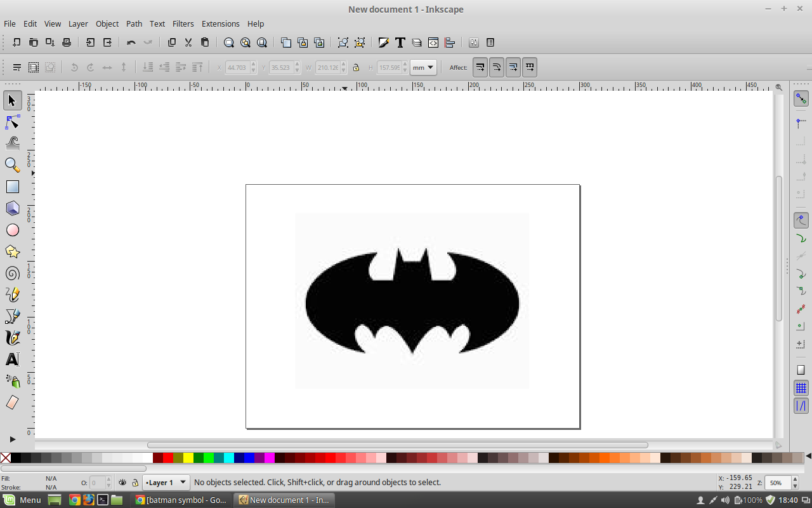
Task: Toggle scale rounded corners affect button
Action: (x=497, y=67)
